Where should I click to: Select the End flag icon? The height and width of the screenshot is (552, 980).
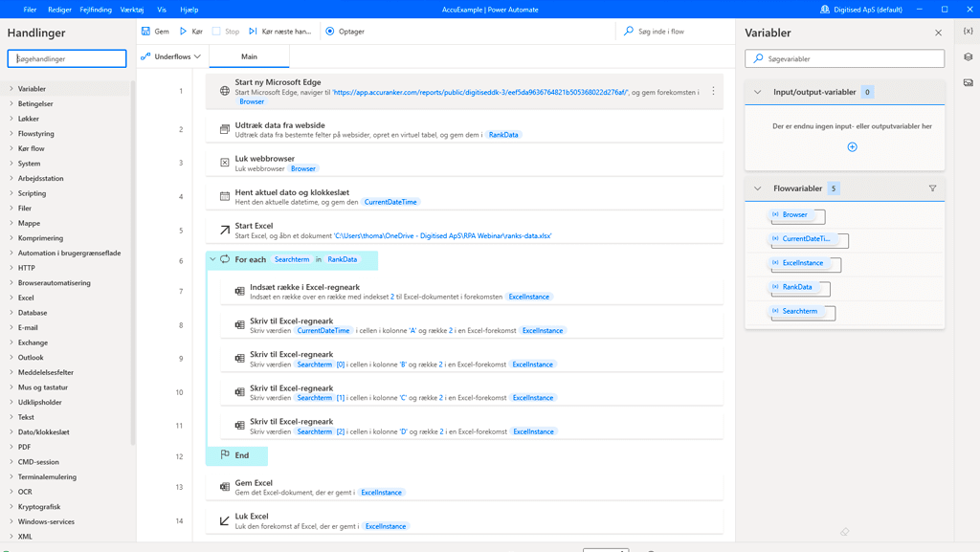point(225,454)
